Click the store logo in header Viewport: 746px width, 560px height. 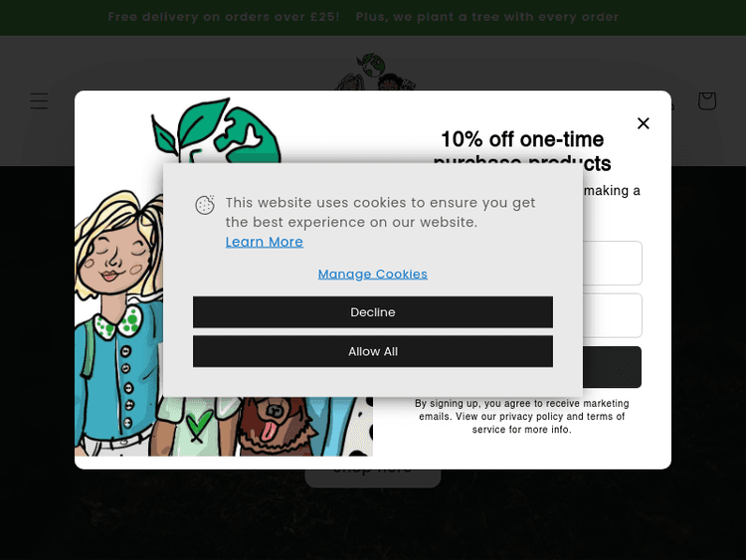click(x=374, y=72)
